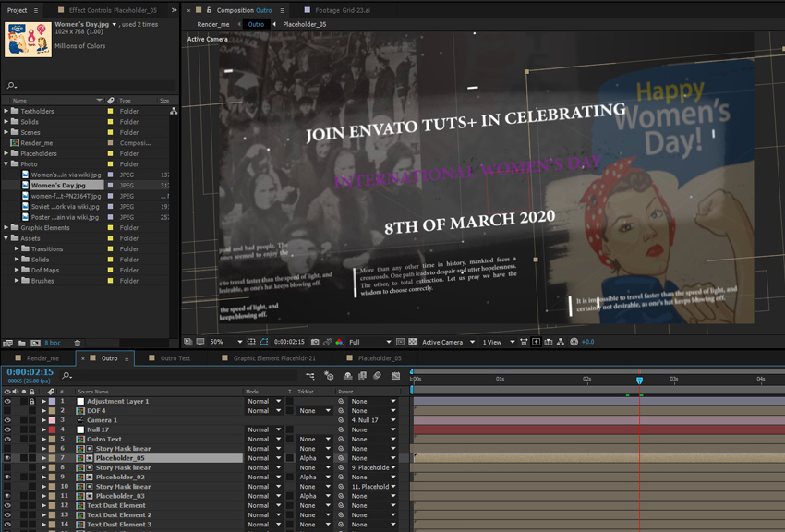Toggle Pixel Aspect Ratio Correction icon
Viewport: 785px width, 532px height.
click(524, 342)
